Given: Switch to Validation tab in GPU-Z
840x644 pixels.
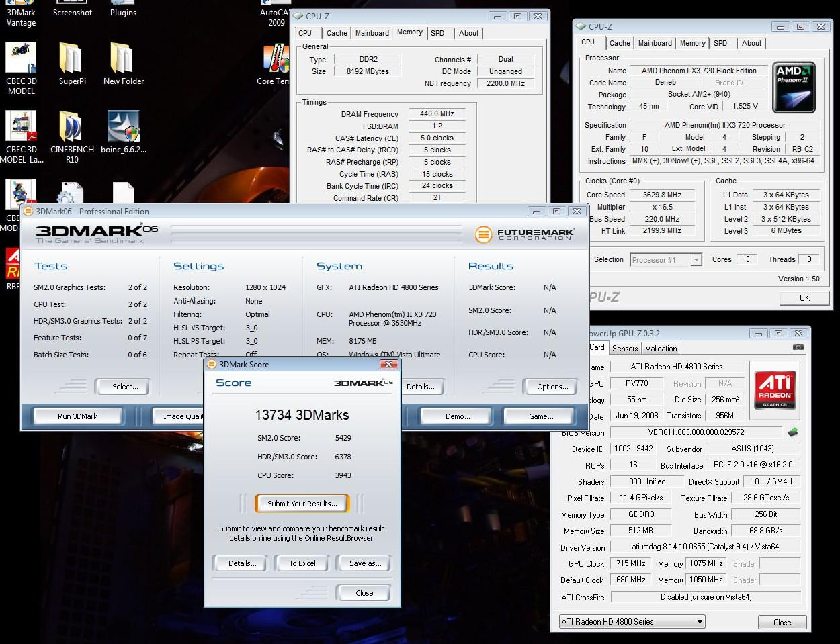Looking at the screenshot, I should pos(661,349).
